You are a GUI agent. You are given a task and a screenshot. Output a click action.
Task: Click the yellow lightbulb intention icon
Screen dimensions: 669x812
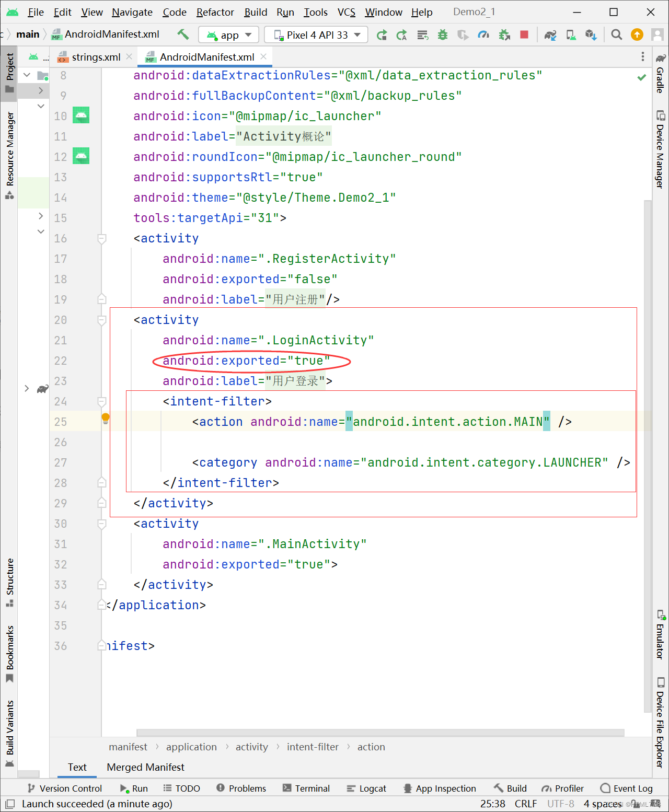point(106,418)
